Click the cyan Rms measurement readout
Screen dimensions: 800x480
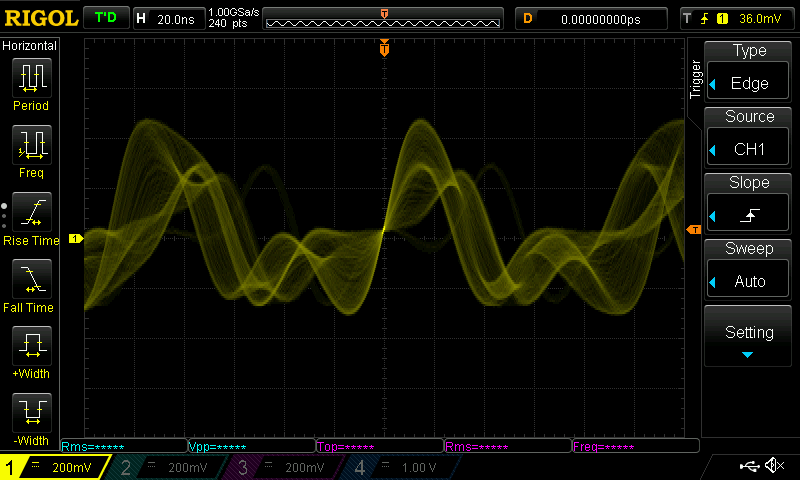123,447
